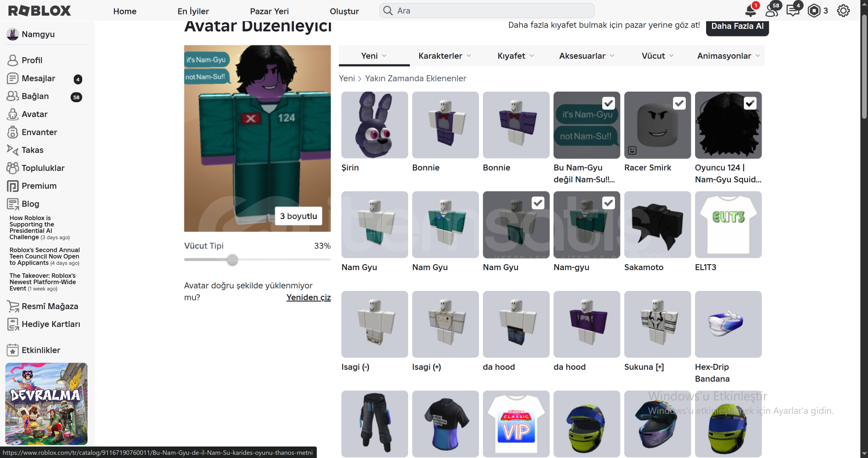
Task: Expand the Yeni tab dropdown
Action: click(374, 56)
